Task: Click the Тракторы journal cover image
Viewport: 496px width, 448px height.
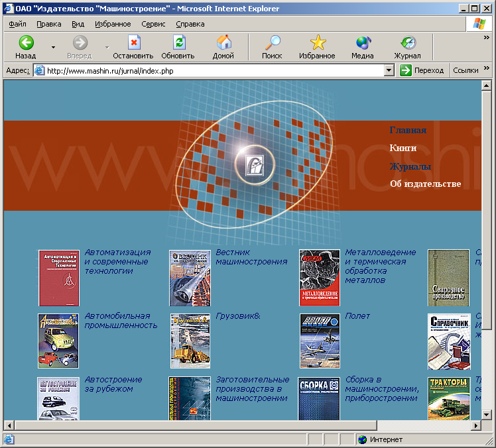Action: 449,398
